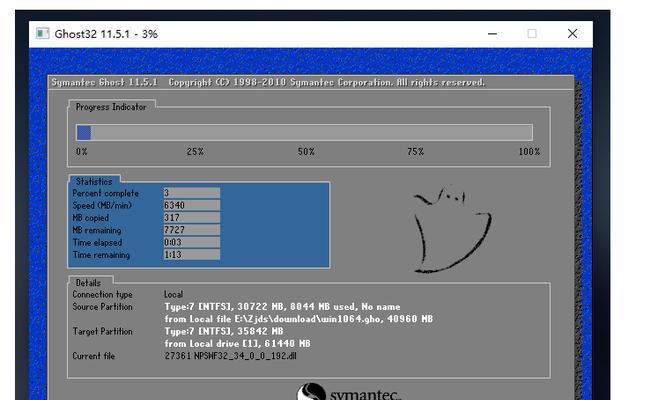Screen dimensions: 658x400
Task: Click the 'Time elapsed' label
Action: tap(97, 243)
